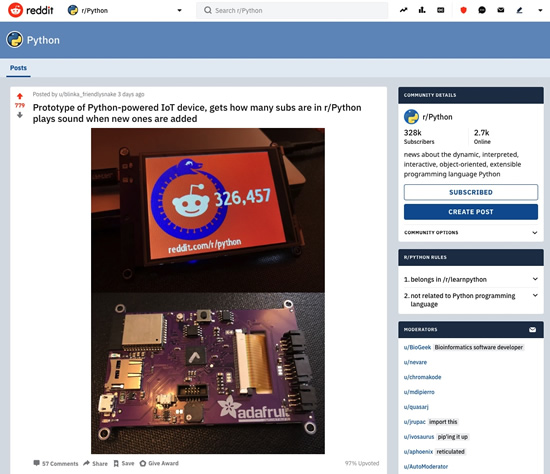This screenshot has width=550, height=474.
Task: Open moderator u/quasarj profile
Action: point(416,407)
